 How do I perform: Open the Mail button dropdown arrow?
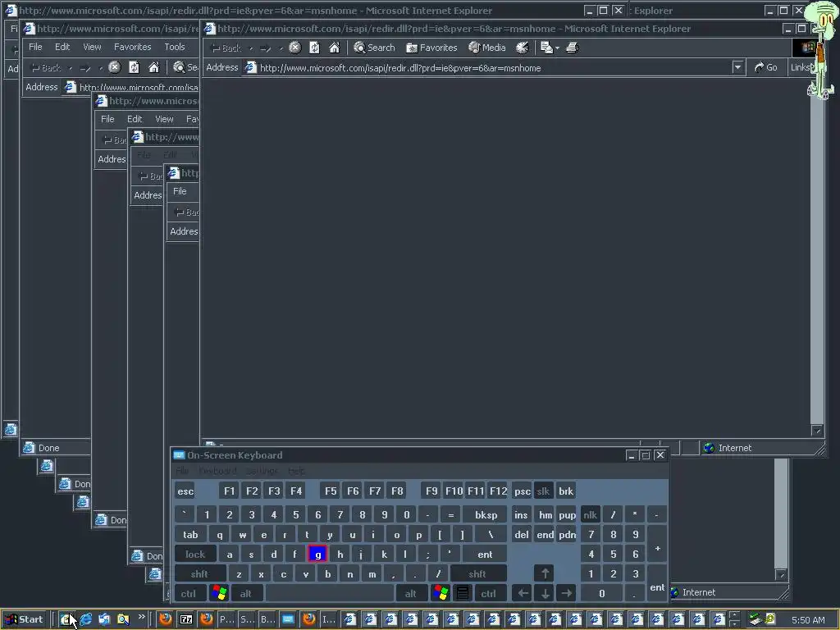(x=557, y=48)
